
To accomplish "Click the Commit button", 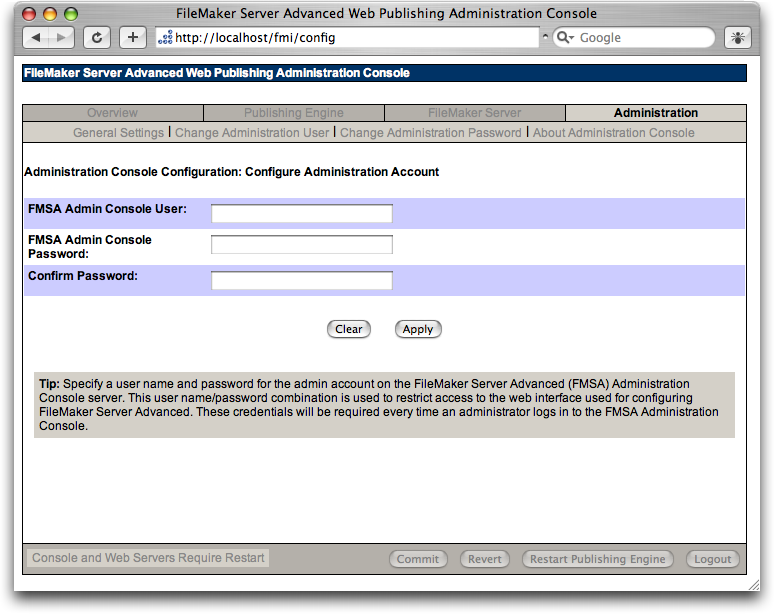I will tap(418, 559).
